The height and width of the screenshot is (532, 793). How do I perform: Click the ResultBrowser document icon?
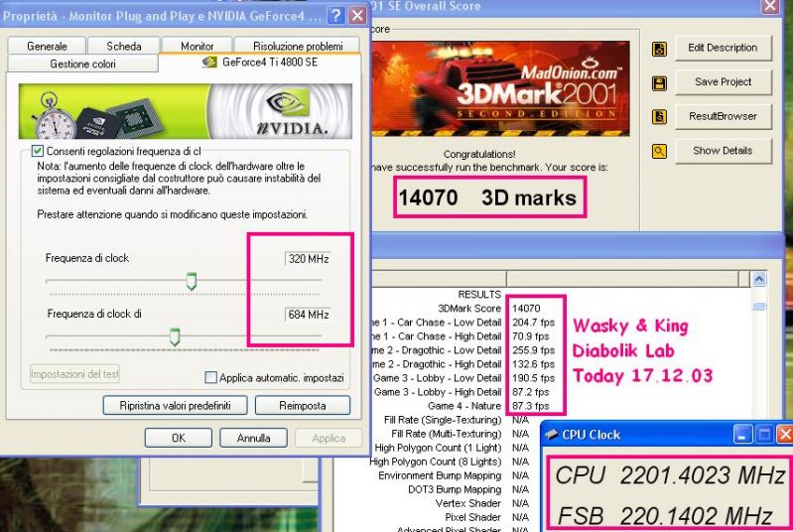coord(659,117)
